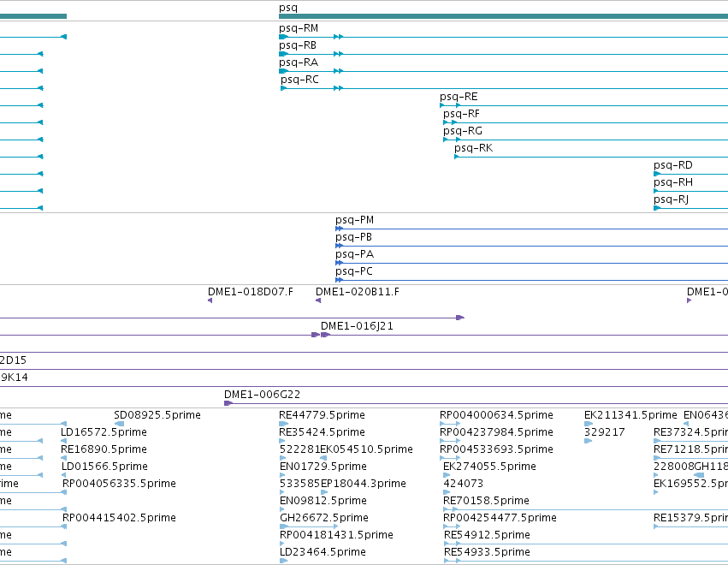Select the RP004056335.5prime label
The width and height of the screenshot is (728, 565).
click(119, 484)
